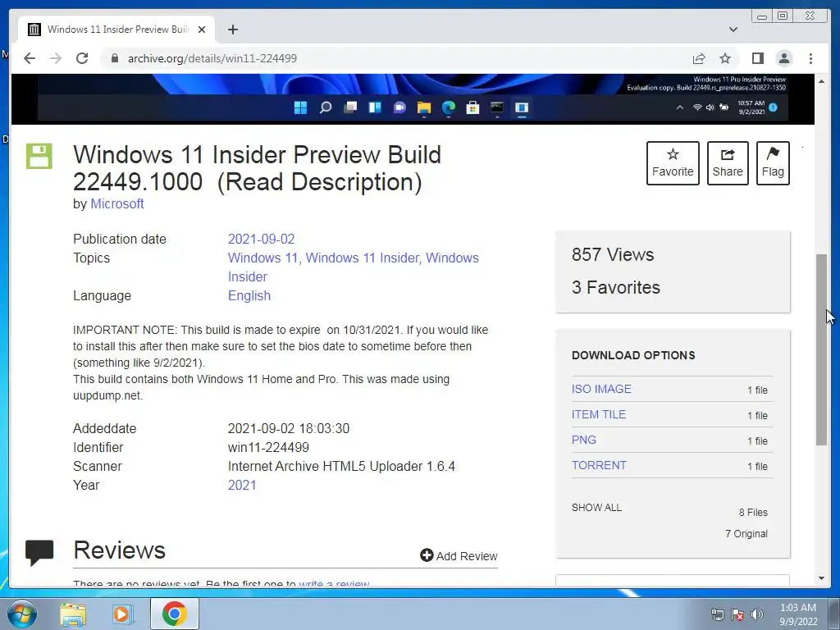This screenshot has width=840, height=630.
Task: Open Windows Media Player from the taskbar
Action: click(123, 614)
